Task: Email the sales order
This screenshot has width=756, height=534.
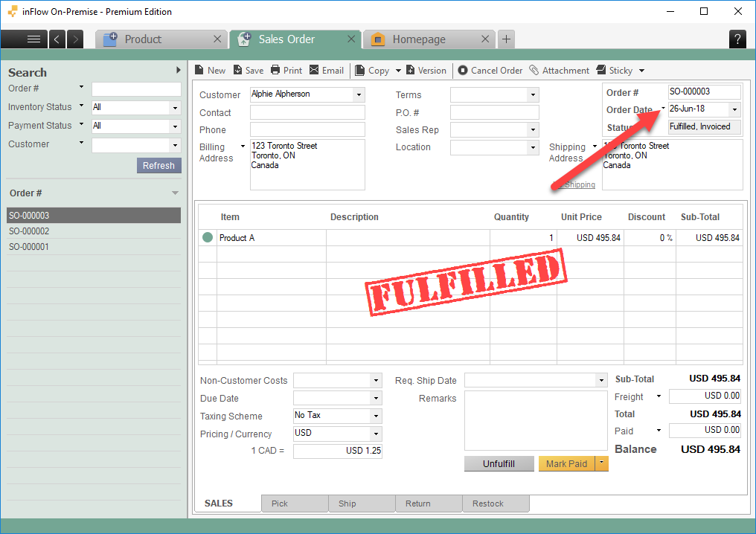Action: click(314, 71)
